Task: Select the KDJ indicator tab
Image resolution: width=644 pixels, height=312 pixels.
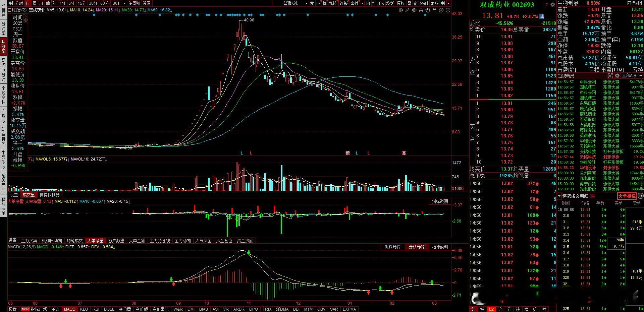Action: (x=84, y=309)
